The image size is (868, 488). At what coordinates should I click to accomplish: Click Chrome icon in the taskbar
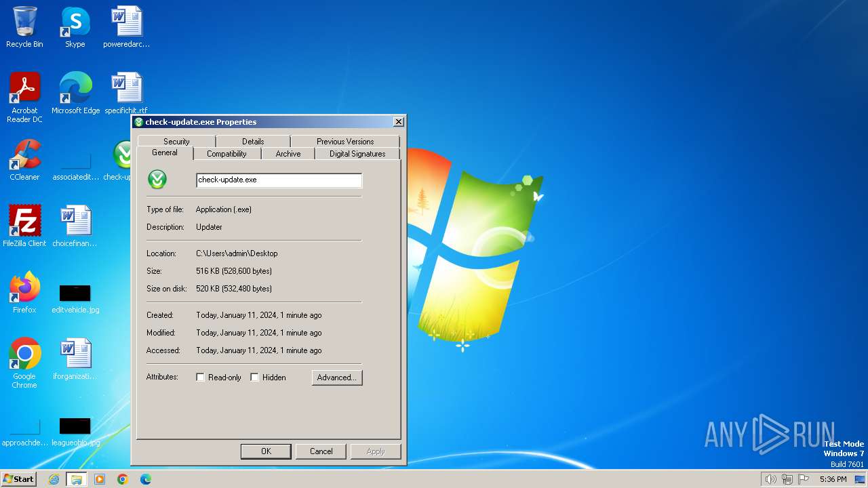click(123, 479)
